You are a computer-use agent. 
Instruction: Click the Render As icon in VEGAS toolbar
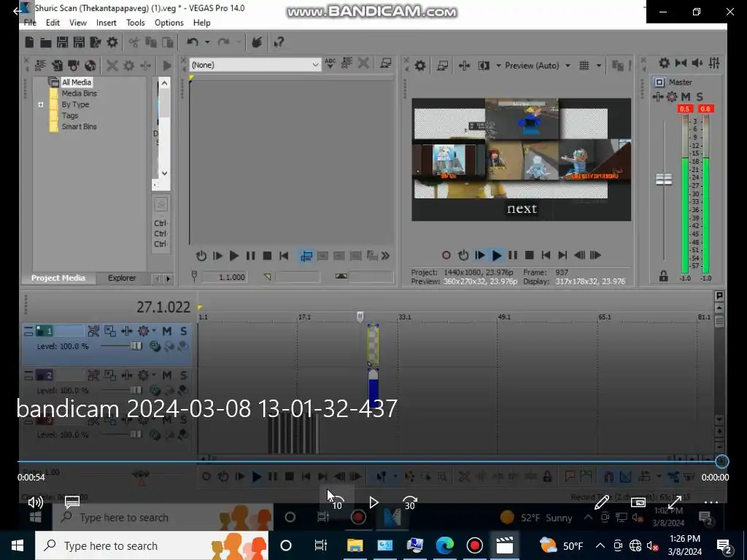tap(96, 42)
